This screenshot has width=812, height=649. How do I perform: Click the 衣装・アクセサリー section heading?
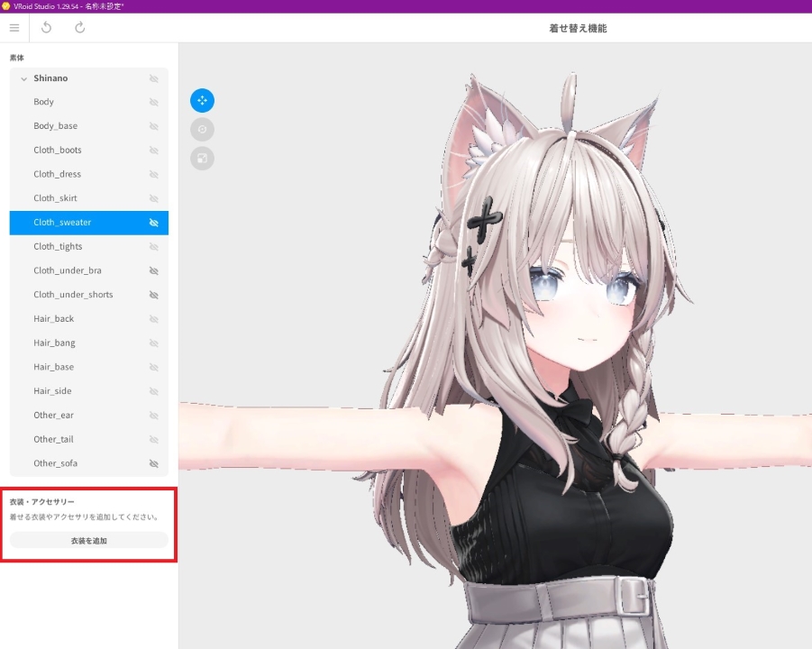point(42,501)
